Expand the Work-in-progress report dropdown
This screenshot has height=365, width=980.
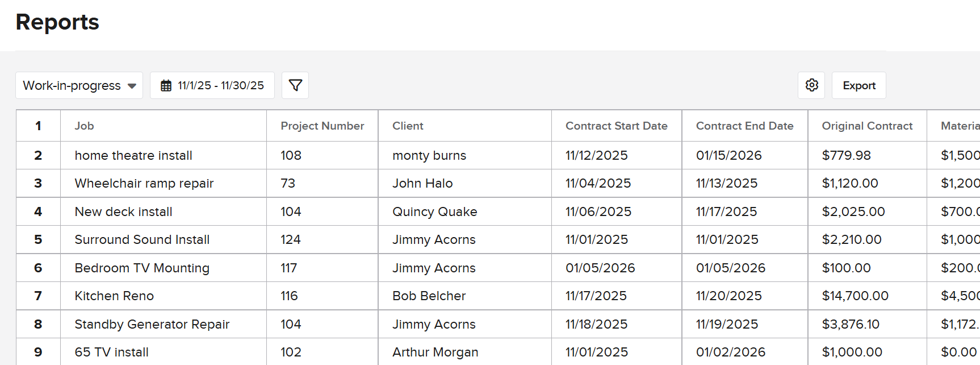point(79,85)
